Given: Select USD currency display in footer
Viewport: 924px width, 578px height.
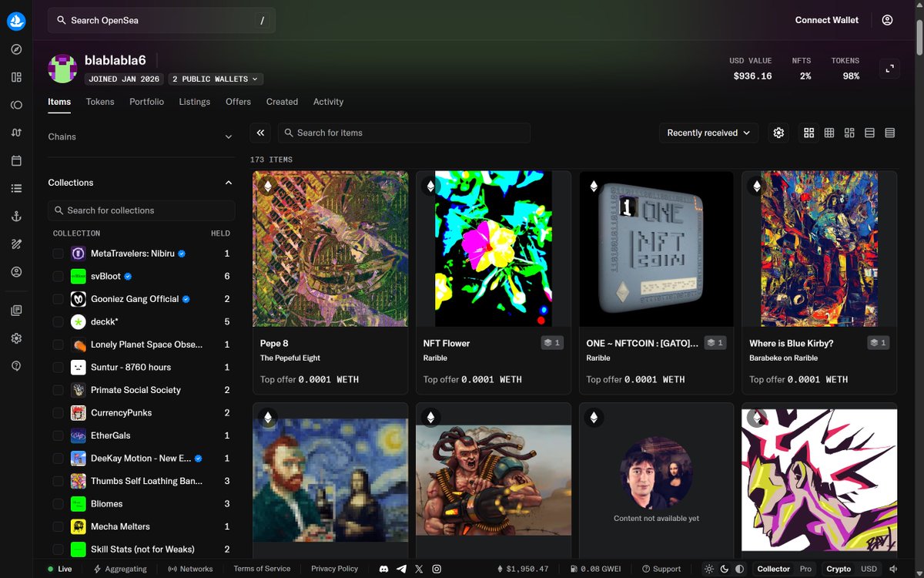Looking at the screenshot, I should [x=869, y=569].
